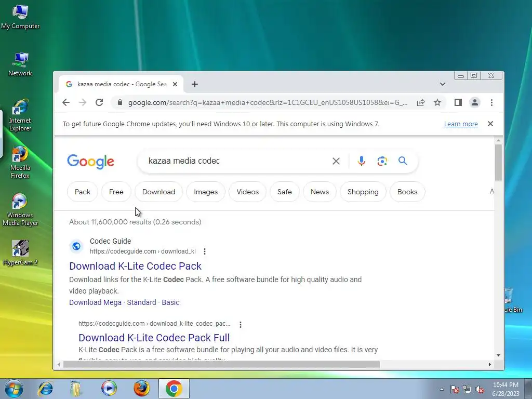Open Internet Explorer from the taskbar

(46, 389)
